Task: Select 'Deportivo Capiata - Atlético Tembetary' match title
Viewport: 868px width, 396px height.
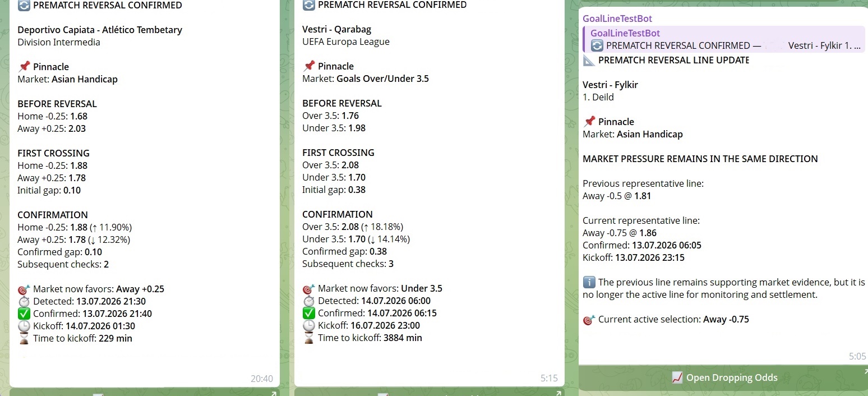Action: click(100, 30)
